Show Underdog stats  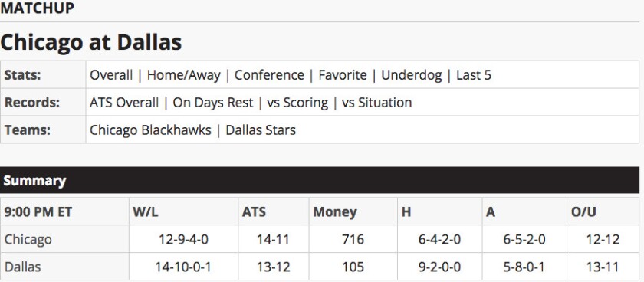pos(412,75)
